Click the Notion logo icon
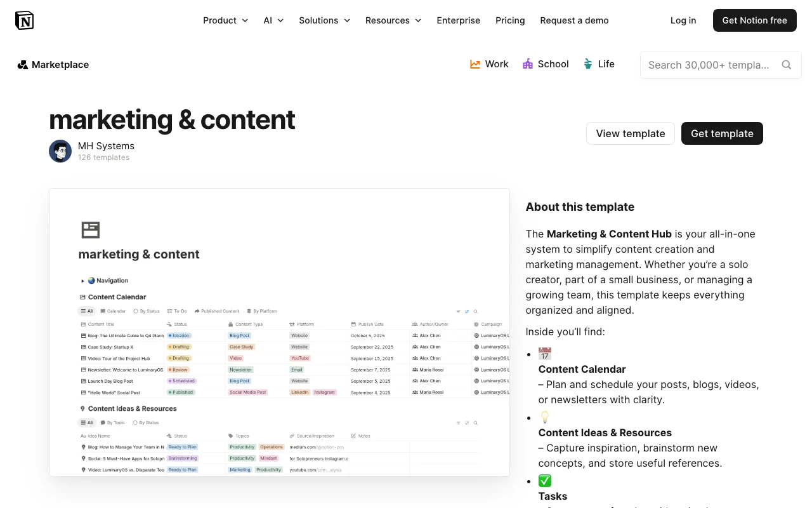This screenshot has width=812, height=508. (24, 20)
